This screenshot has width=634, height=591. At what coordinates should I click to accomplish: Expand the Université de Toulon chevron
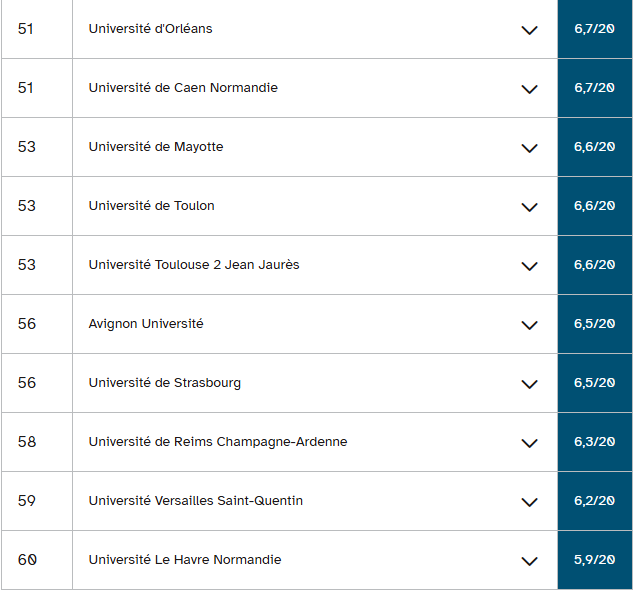click(x=530, y=207)
